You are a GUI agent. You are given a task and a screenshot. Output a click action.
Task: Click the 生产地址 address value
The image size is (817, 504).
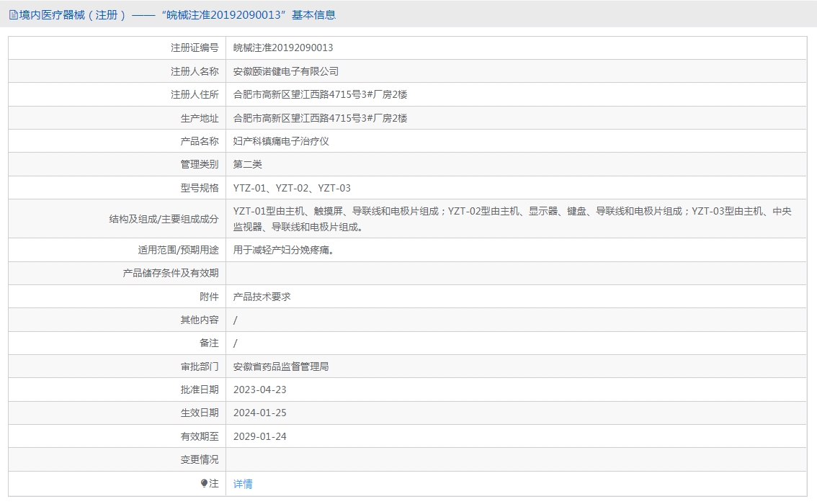(320, 118)
